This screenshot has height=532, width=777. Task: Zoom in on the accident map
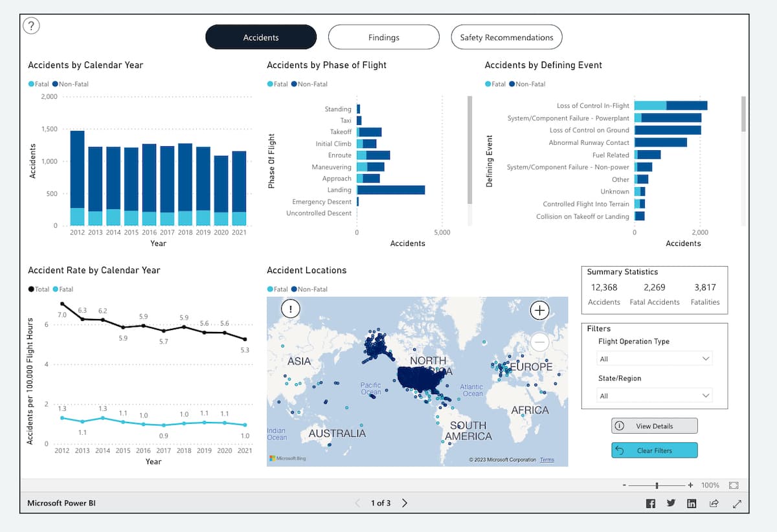pyautogui.click(x=539, y=311)
